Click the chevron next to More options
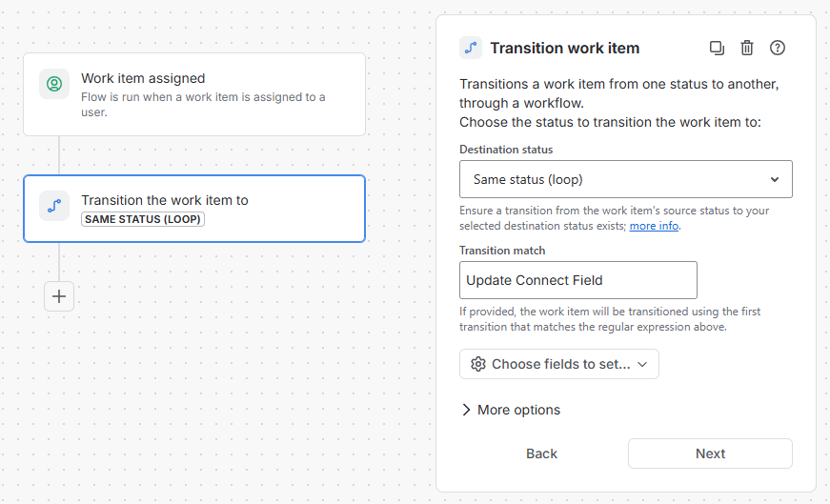 (x=466, y=410)
